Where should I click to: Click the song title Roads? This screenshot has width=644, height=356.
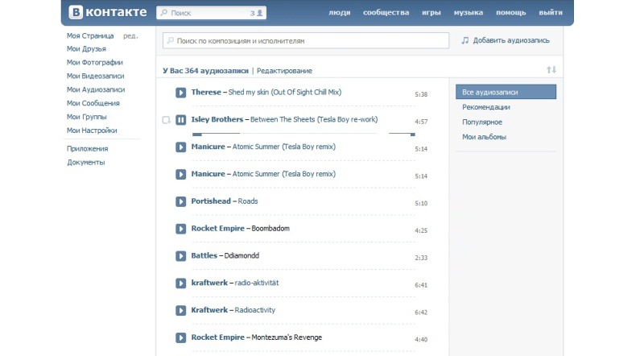[x=248, y=201]
